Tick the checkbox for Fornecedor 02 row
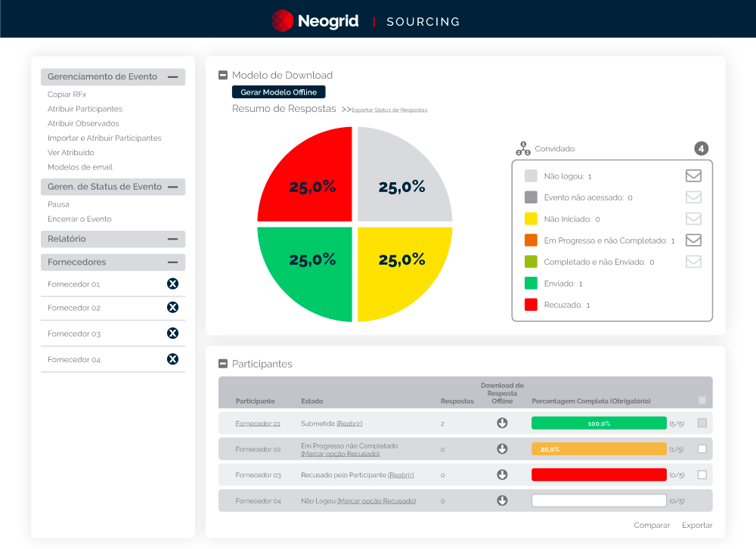 pos(702,449)
